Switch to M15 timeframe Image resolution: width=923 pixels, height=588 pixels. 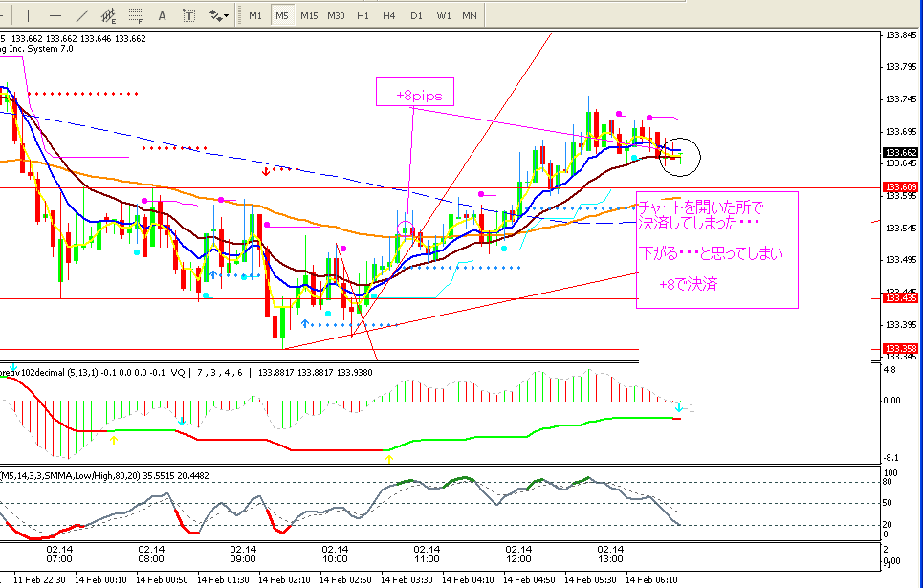(x=309, y=16)
